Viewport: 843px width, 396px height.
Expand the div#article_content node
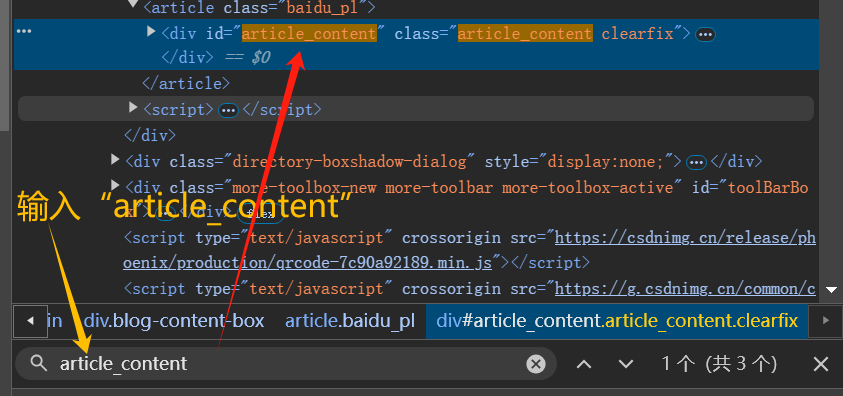pos(151,31)
